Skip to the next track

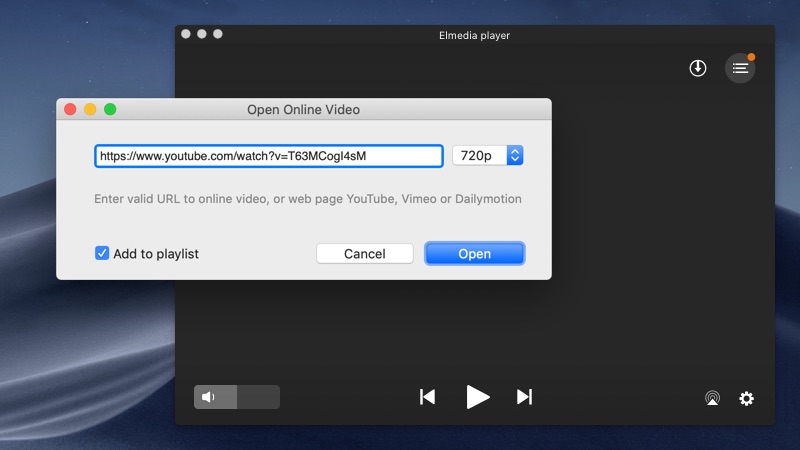coord(524,397)
